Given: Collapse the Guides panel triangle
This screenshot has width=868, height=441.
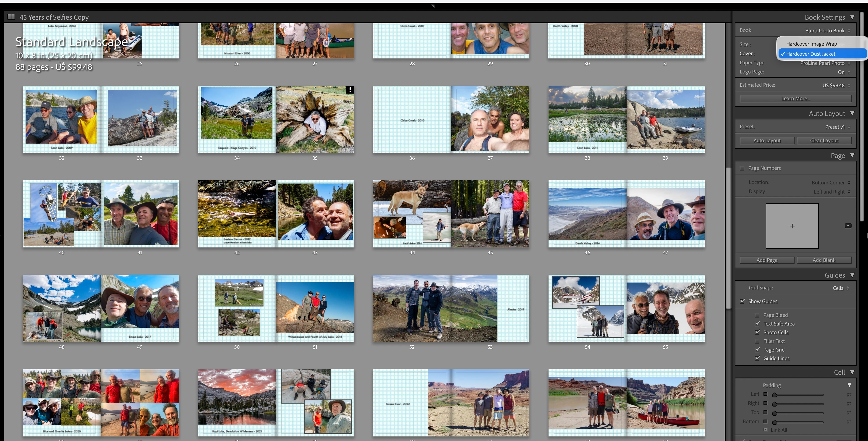Looking at the screenshot, I should click(x=852, y=275).
